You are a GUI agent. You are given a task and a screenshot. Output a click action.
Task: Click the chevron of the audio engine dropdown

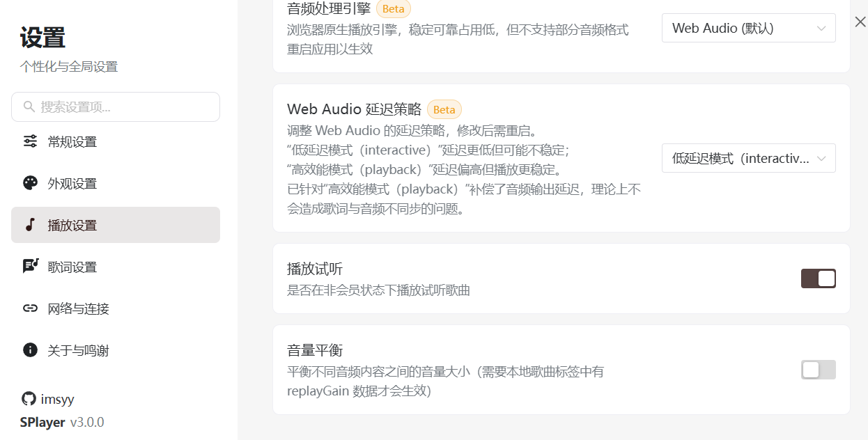click(821, 29)
